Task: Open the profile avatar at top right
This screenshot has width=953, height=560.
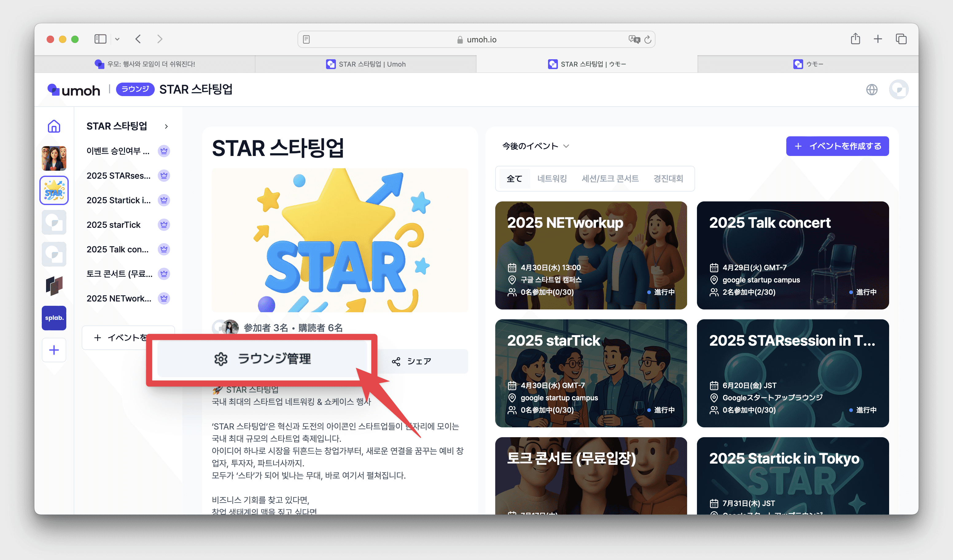Action: click(899, 90)
